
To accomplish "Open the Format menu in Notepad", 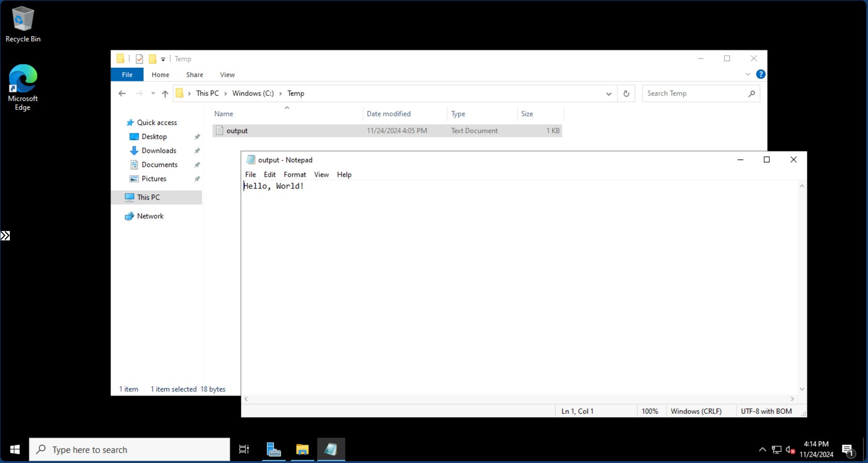I will click(295, 174).
